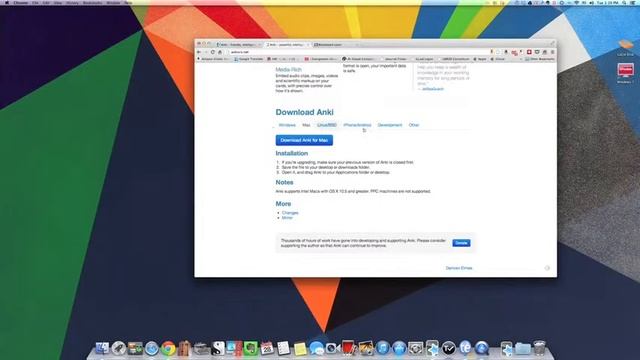Reload the page in Chrome

(213, 52)
